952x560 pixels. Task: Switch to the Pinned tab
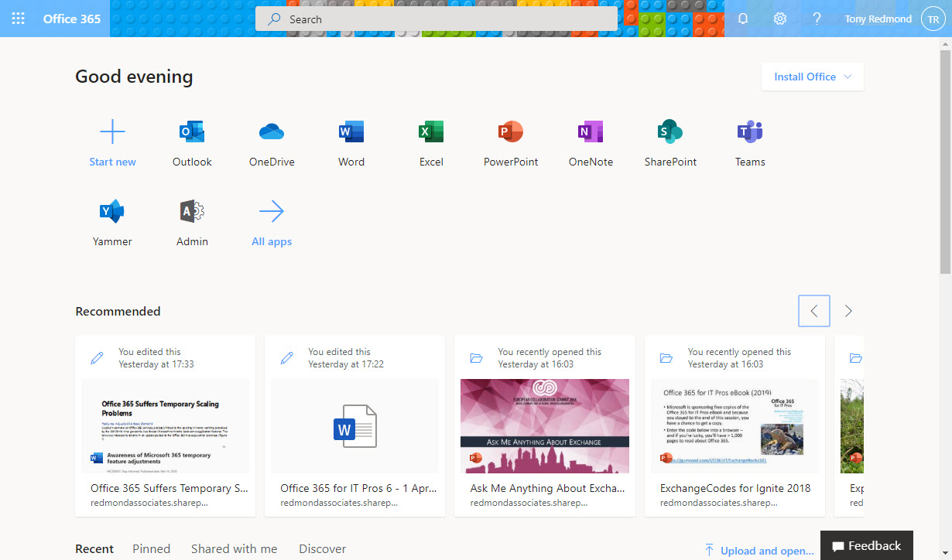click(x=151, y=548)
